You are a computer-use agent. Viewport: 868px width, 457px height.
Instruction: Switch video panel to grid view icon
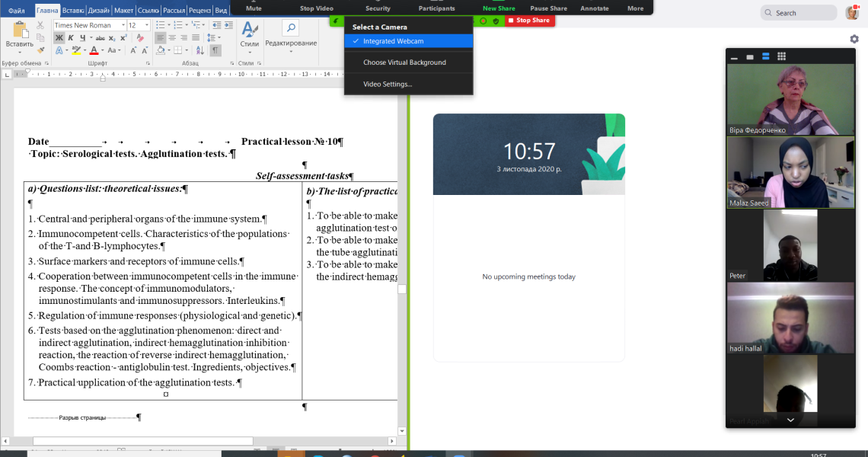[x=782, y=56]
